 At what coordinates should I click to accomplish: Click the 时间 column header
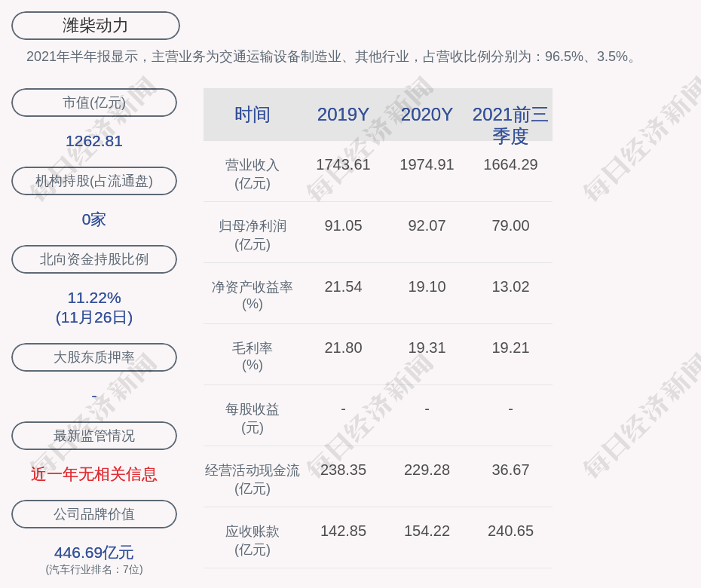point(253,115)
